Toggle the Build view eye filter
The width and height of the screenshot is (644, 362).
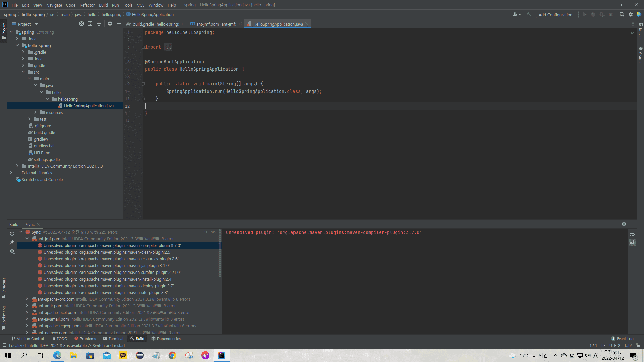pyautogui.click(x=12, y=251)
